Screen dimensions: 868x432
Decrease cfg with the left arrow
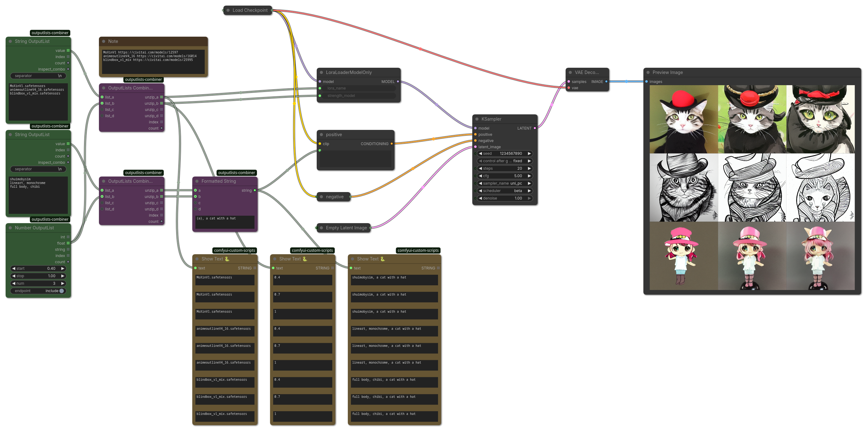coord(480,176)
